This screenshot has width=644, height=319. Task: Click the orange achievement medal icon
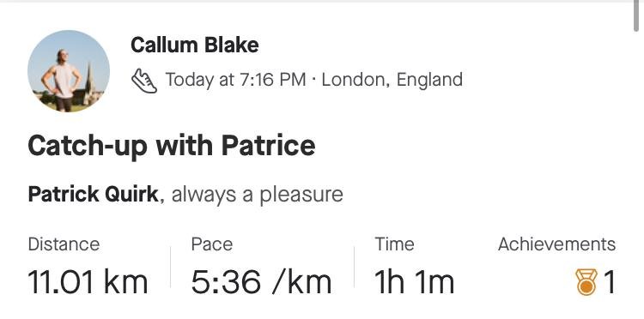click(x=586, y=282)
